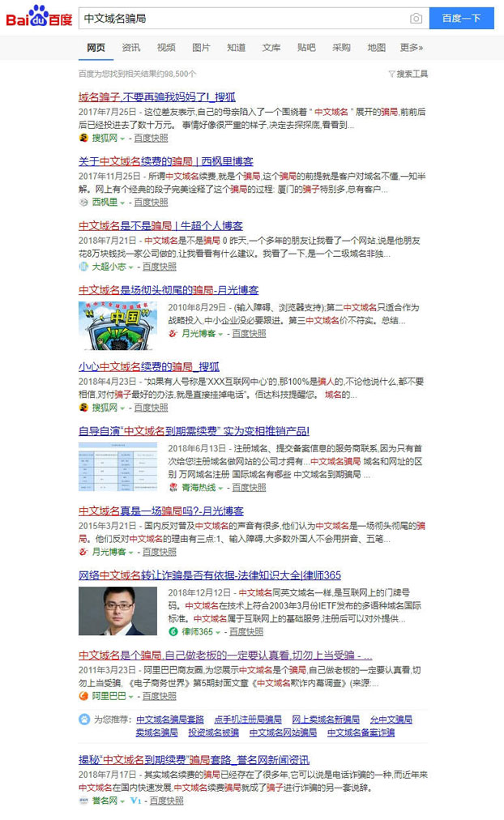Switch to 图片 tab
The width and height of the screenshot is (504, 820).
point(201,48)
